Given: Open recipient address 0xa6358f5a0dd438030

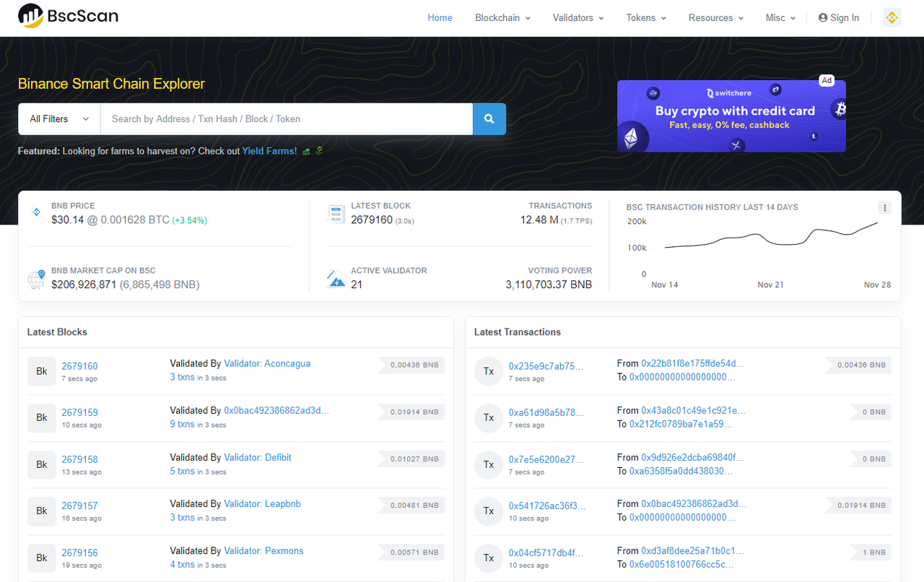Looking at the screenshot, I should point(682,471).
